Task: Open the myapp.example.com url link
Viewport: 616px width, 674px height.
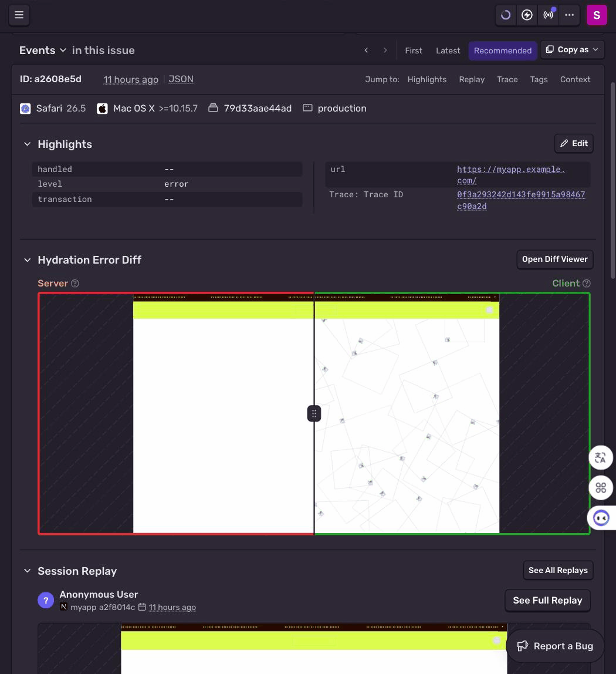Action: [511, 175]
